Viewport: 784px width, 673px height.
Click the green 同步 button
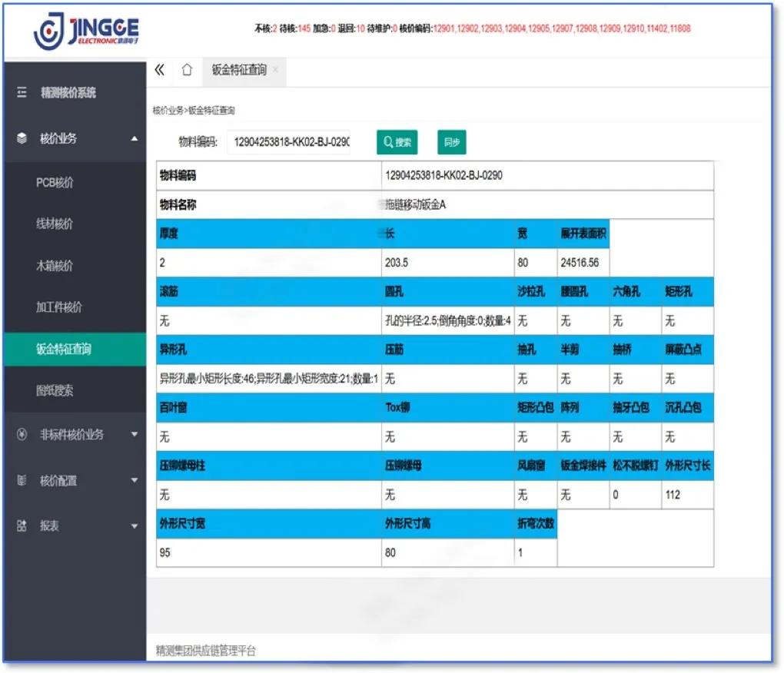click(x=451, y=142)
